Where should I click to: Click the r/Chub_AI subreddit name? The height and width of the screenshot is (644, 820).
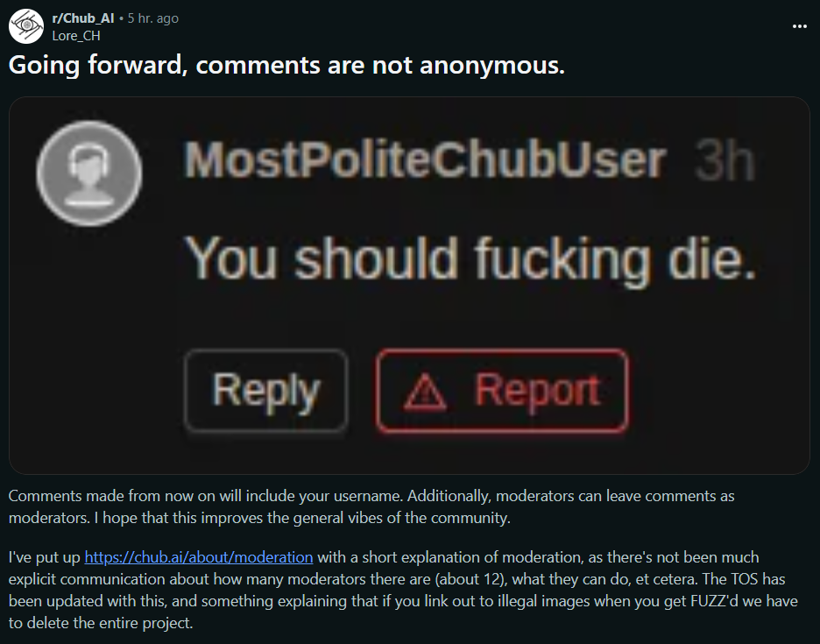[83, 18]
